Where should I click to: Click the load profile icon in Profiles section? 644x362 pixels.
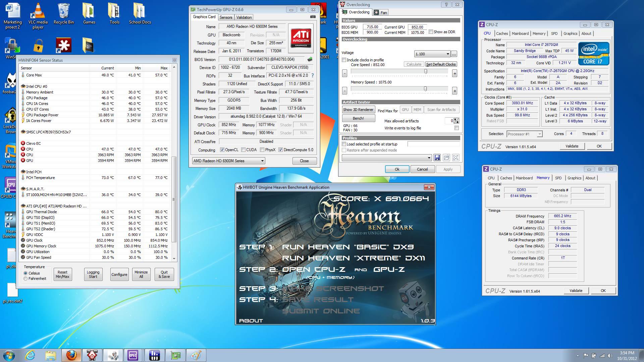coord(446,158)
